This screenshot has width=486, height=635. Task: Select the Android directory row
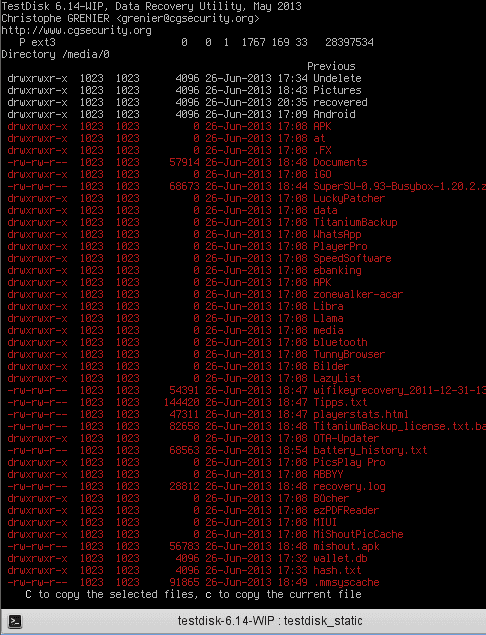point(181,114)
